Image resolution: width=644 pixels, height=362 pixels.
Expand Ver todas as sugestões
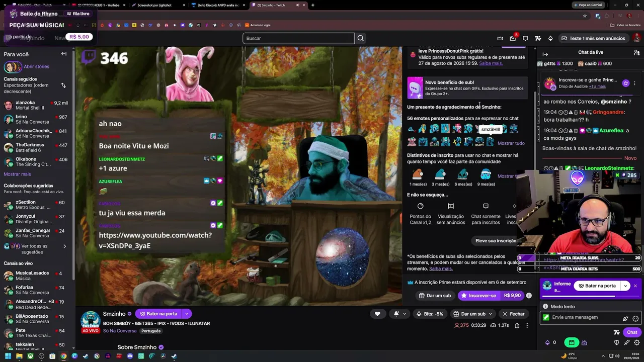[x=35, y=249]
